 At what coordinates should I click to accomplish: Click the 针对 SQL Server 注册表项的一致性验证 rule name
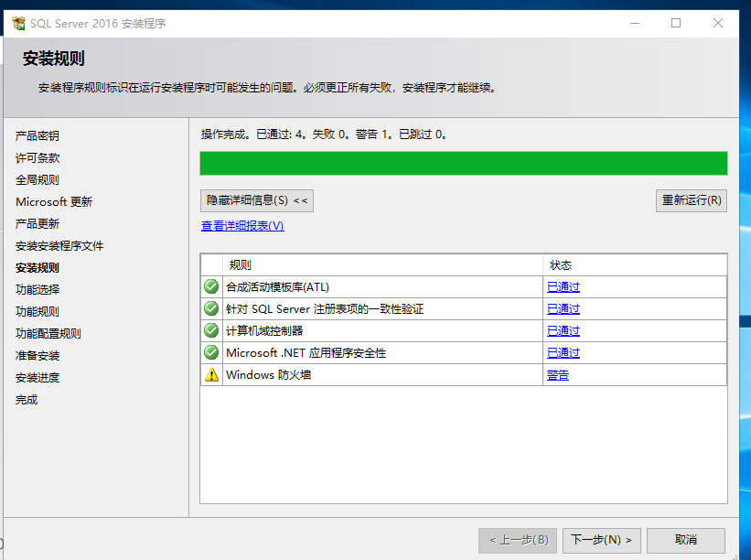click(x=325, y=309)
